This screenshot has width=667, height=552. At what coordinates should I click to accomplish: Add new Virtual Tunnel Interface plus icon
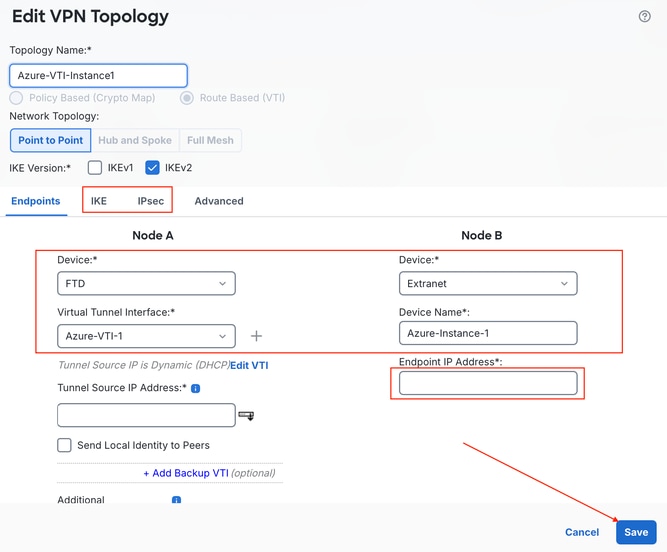tap(256, 336)
